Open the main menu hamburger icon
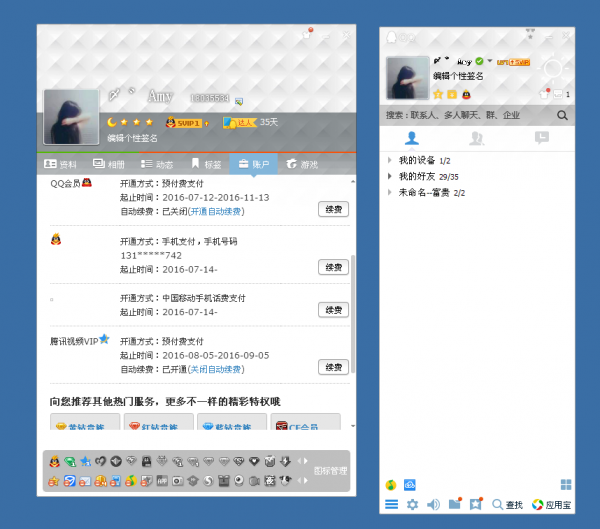Image resolution: width=600 pixels, height=529 pixels. point(391,504)
